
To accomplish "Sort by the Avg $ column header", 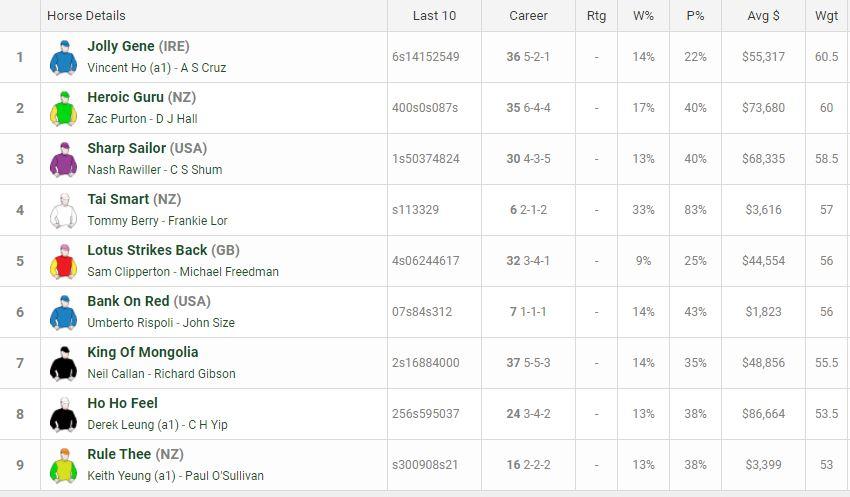I will tap(763, 16).
